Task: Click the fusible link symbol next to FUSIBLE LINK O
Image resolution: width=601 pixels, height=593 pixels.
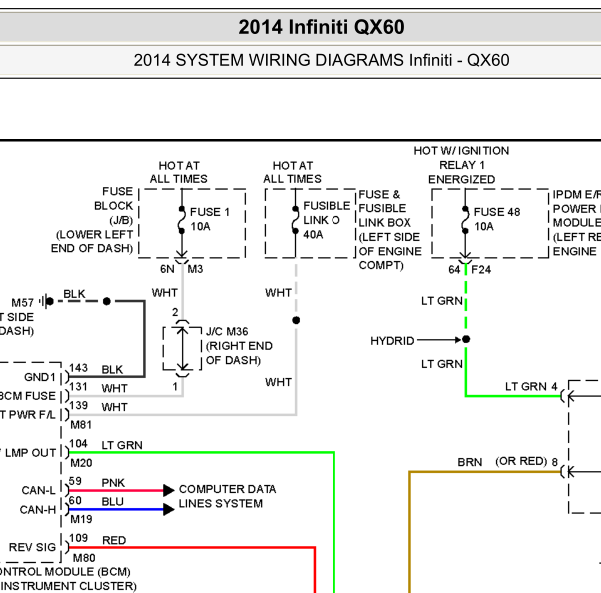Action: click(295, 220)
